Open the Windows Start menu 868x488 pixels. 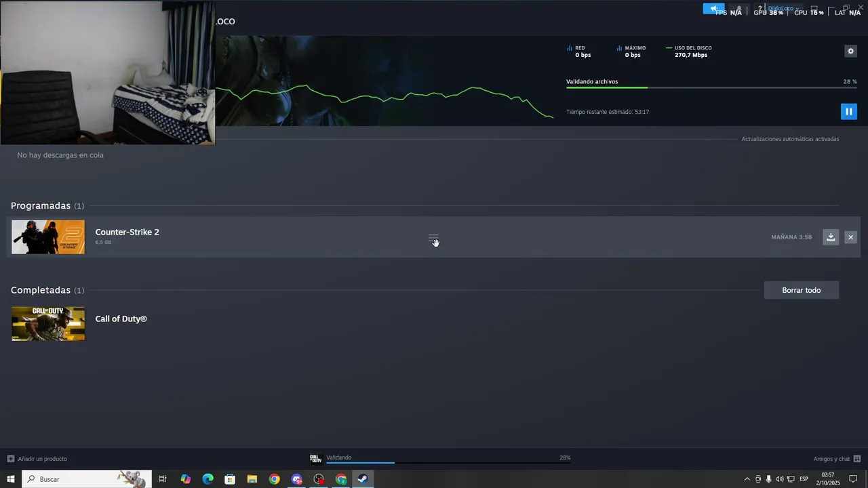[11, 479]
